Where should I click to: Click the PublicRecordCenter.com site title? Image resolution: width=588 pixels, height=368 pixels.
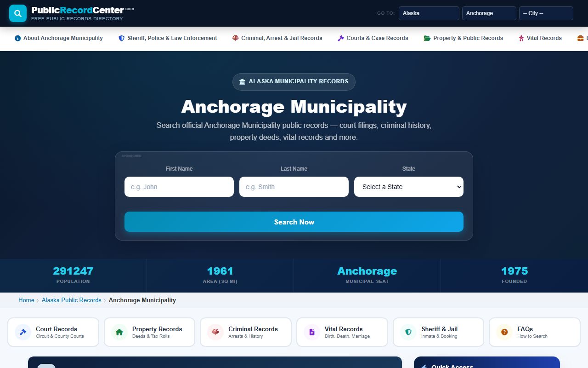[83, 10]
